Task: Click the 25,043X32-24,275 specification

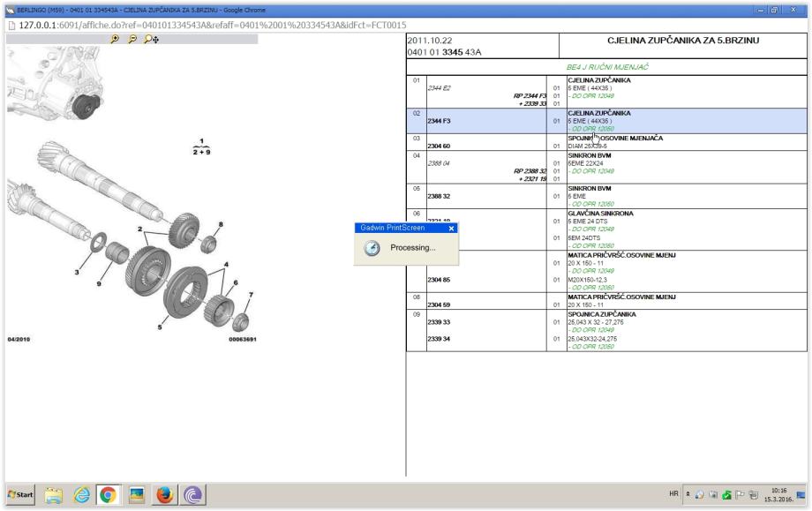Action: point(592,339)
